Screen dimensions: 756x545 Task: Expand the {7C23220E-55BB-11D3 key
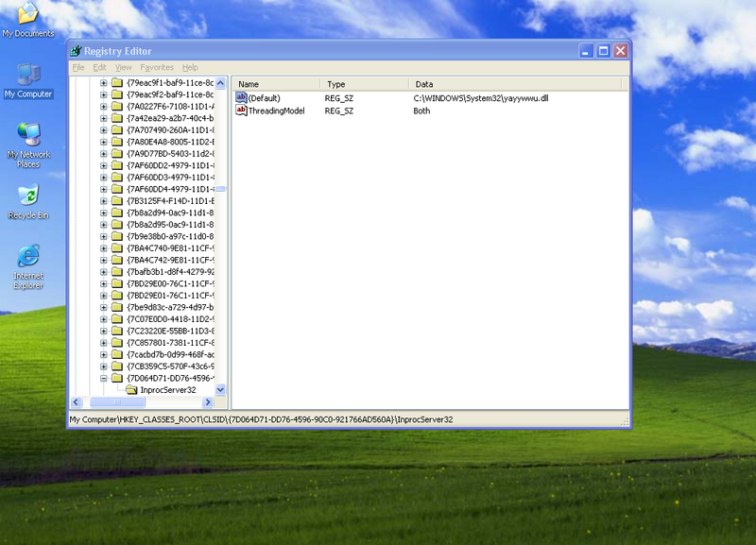[x=104, y=331]
